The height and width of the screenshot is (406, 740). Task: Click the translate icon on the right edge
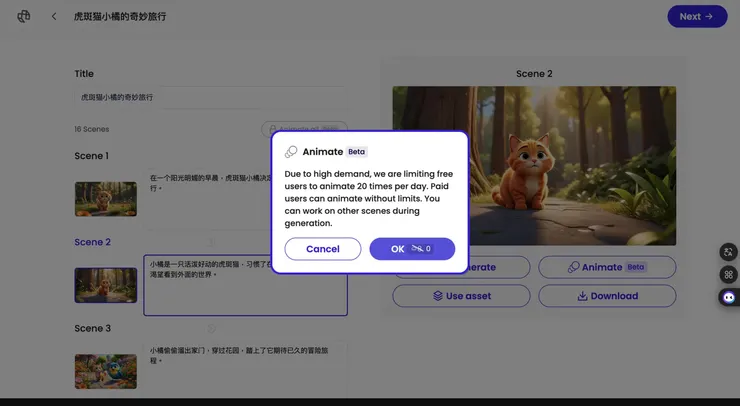(x=728, y=252)
